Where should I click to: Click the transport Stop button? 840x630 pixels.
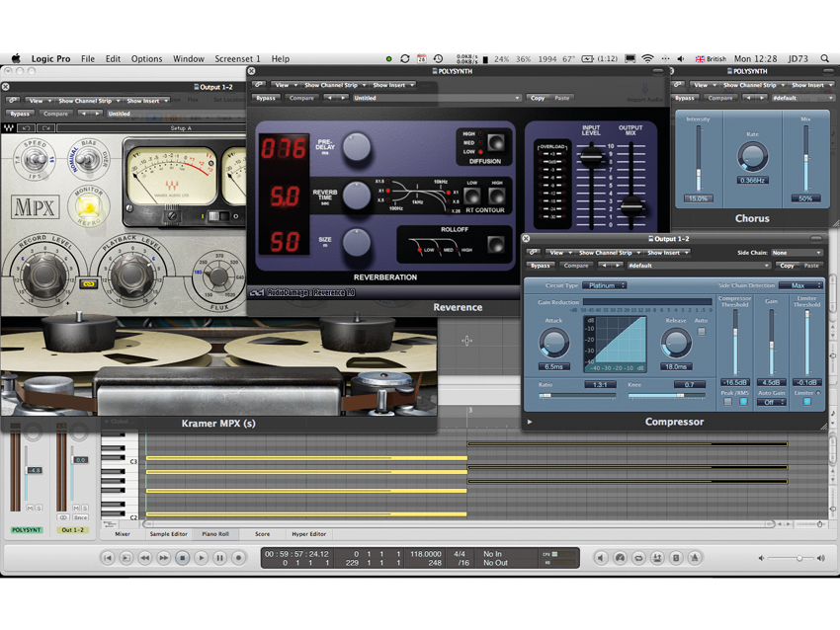[x=182, y=558]
